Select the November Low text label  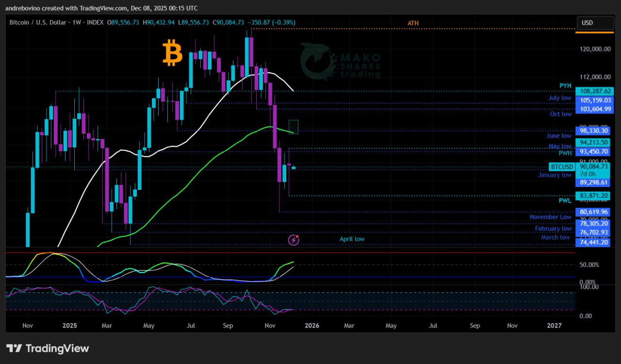click(x=550, y=217)
